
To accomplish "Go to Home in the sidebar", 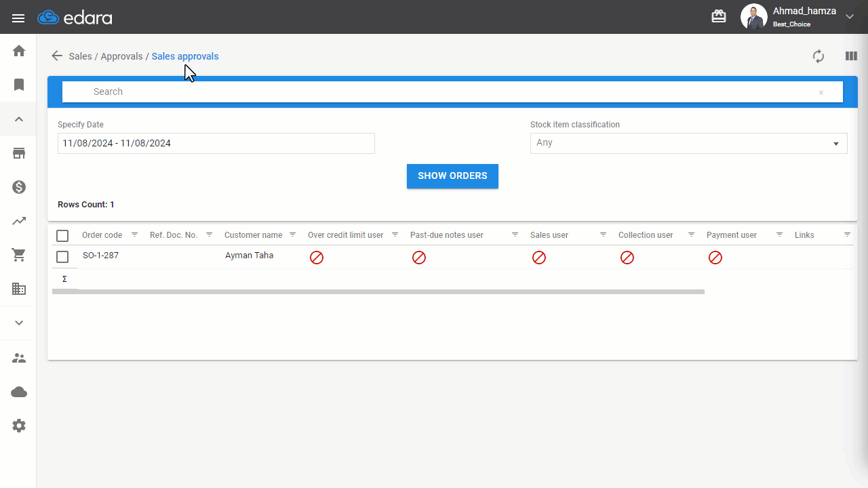I will (x=19, y=51).
